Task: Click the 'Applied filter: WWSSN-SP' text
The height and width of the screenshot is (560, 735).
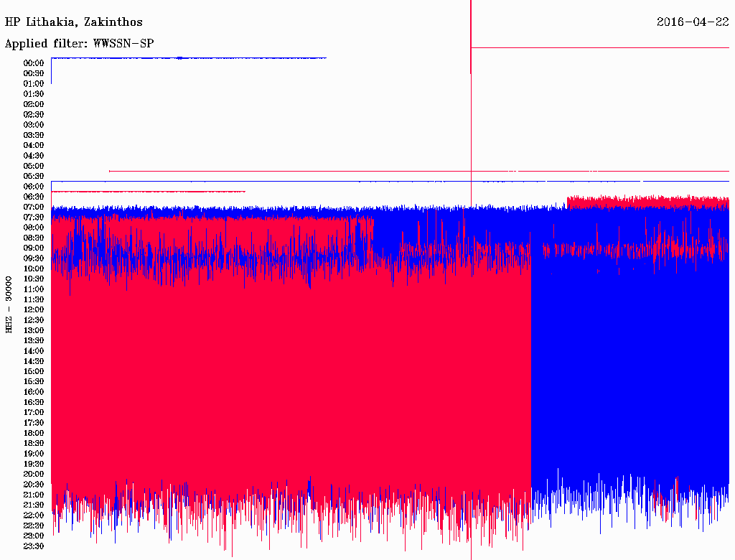Action: pos(79,44)
